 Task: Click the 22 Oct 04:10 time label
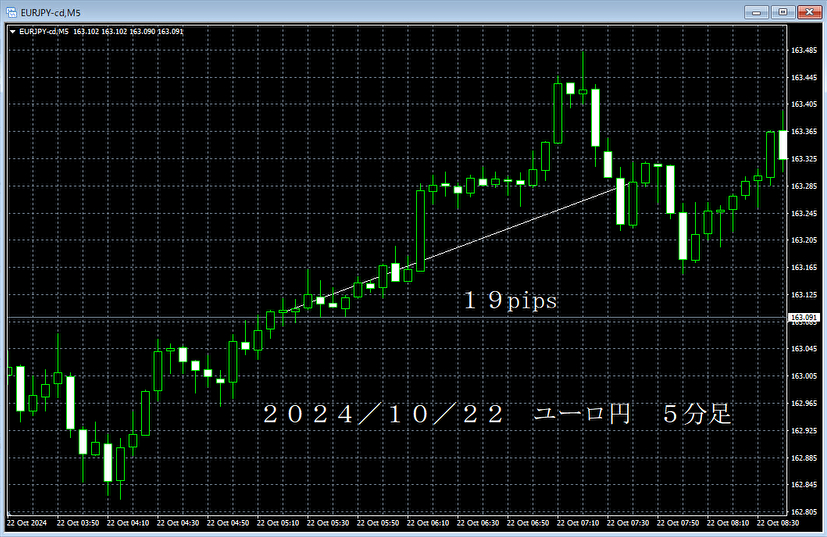(x=128, y=523)
